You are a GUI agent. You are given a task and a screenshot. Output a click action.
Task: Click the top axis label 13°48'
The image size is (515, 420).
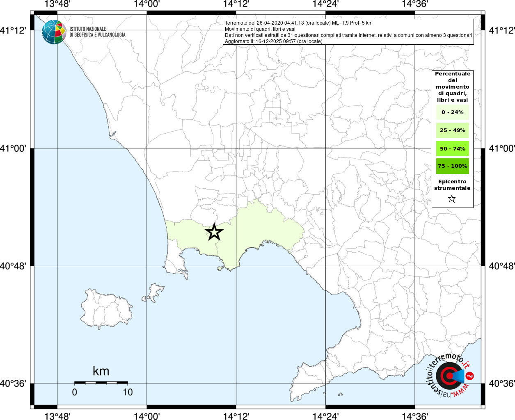(x=57, y=4)
